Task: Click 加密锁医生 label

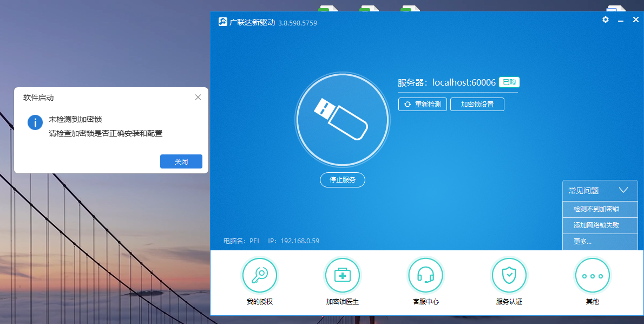Action: pyautogui.click(x=343, y=302)
